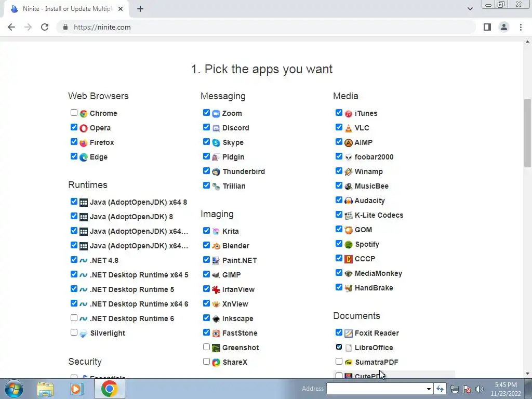Uncheck the .NET 4.8 checkbox
Screen dimensions: 532x399
click(74, 260)
